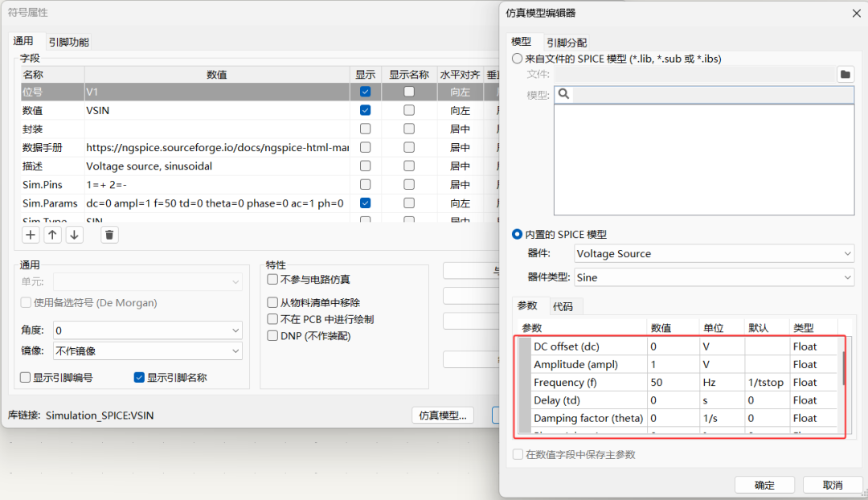The width and height of the screenshot is (868, 500).
Task: Click the ngspice datasheet URL value
Action: coord(217,147)
